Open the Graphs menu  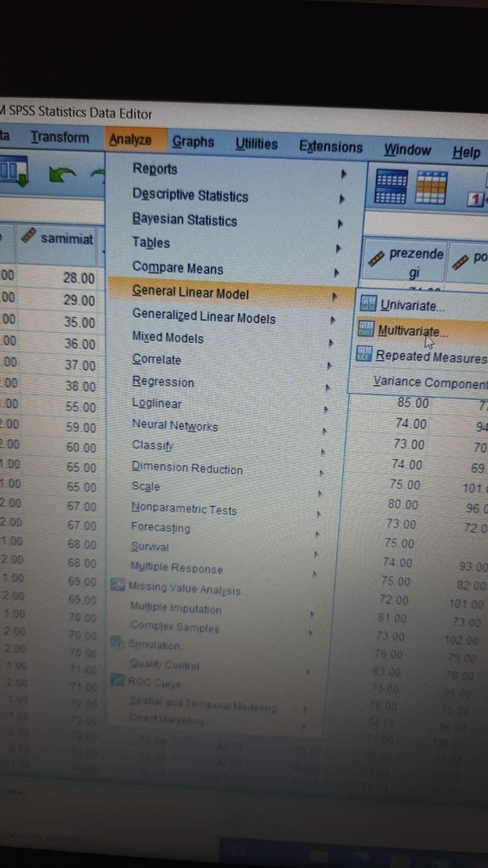click(193, 142)
